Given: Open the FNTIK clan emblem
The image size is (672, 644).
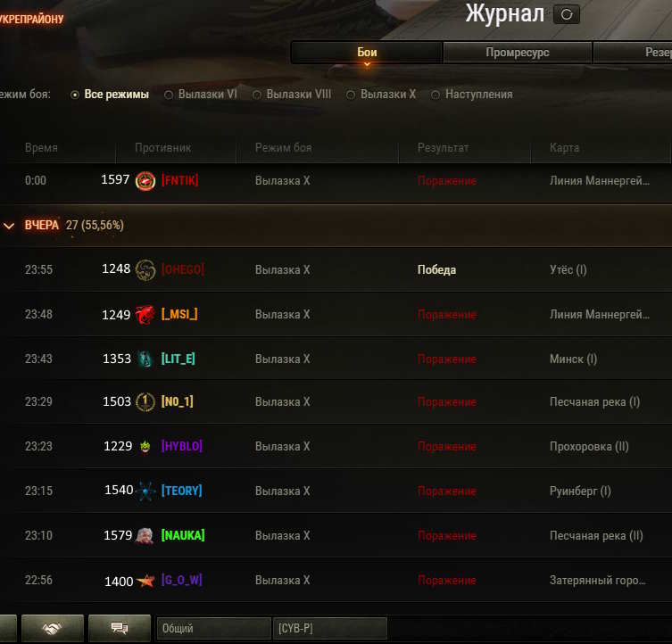Looking at the screenshot, I should [145, 181].
